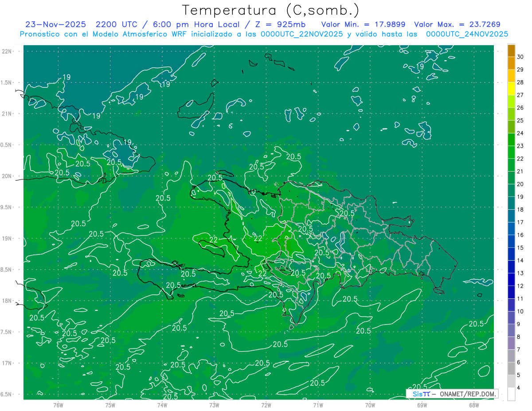Viewport: 532px width, 411px height.
Task: Click the "16" label on the color scale
Action: (520, 235)
